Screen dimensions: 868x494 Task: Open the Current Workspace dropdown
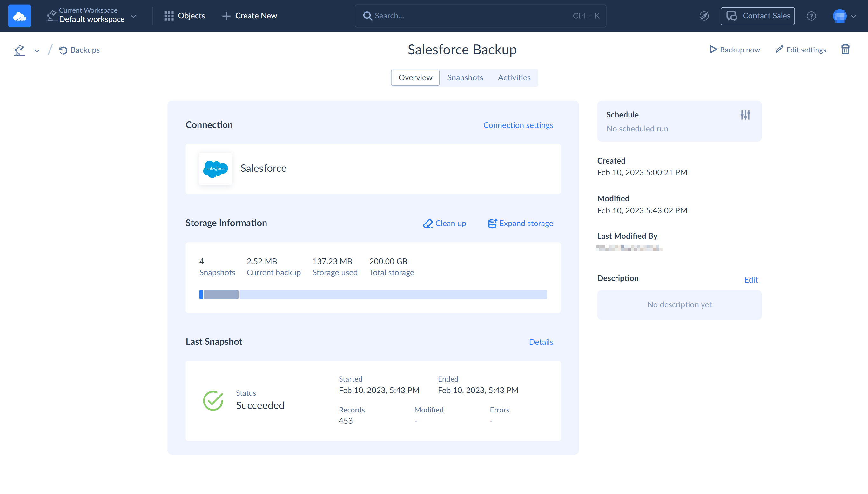coord(91,16)
